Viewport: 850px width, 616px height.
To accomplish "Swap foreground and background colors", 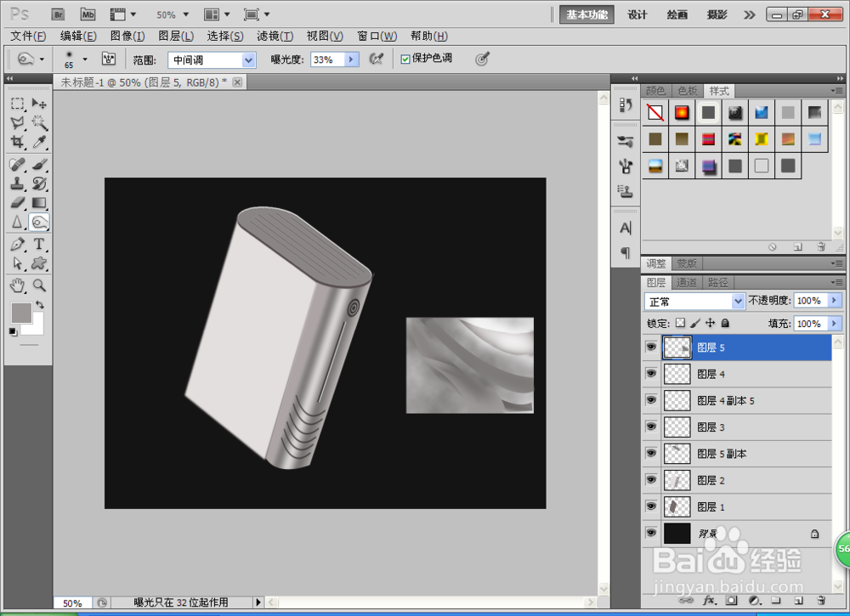I will pyautogui.click(x=40, y=304).
